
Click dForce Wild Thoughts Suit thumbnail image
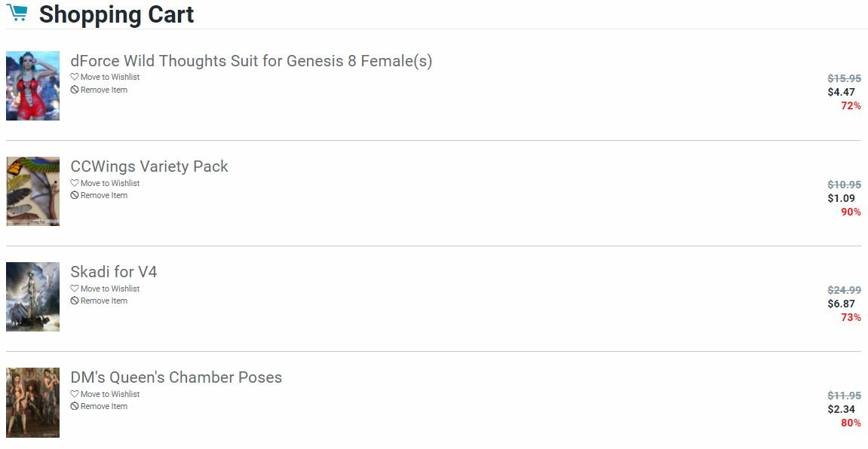coord(32,86)
